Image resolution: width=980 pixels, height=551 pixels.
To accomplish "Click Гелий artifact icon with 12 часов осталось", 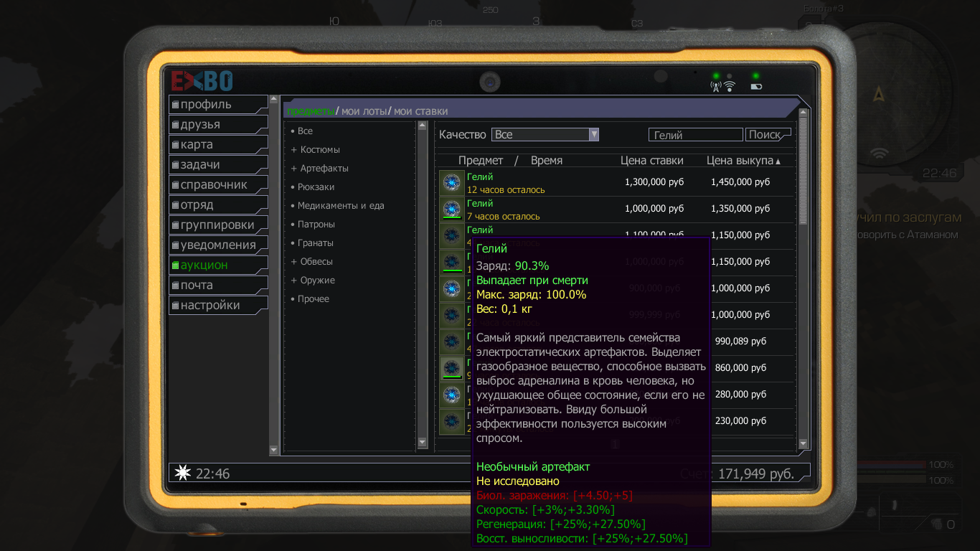I will coord(451,183).
